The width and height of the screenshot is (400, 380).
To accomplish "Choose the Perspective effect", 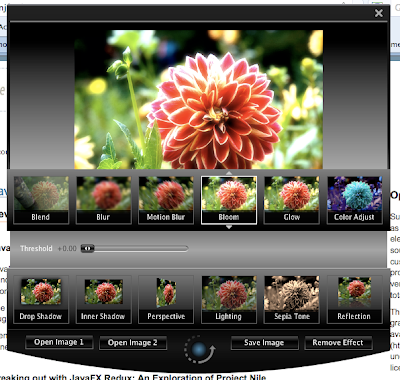I will (166, 299).
